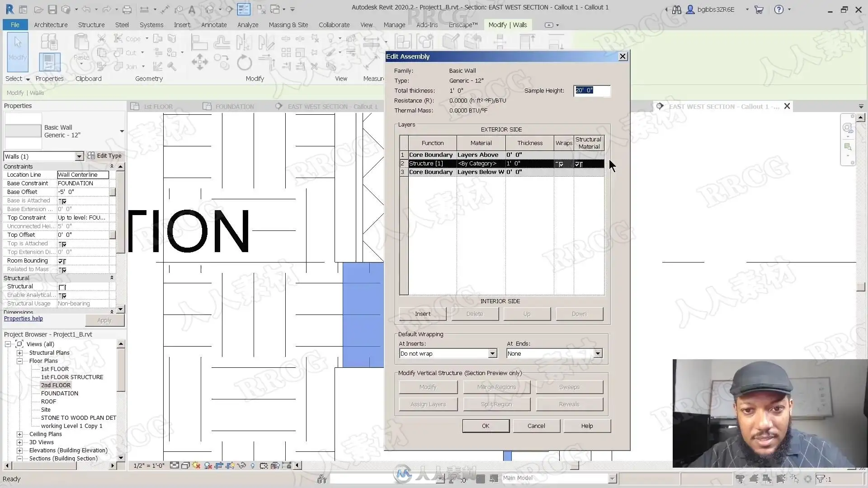Open the Switch Windows icon
The image size is (868, 488).
tap(275, 9)
